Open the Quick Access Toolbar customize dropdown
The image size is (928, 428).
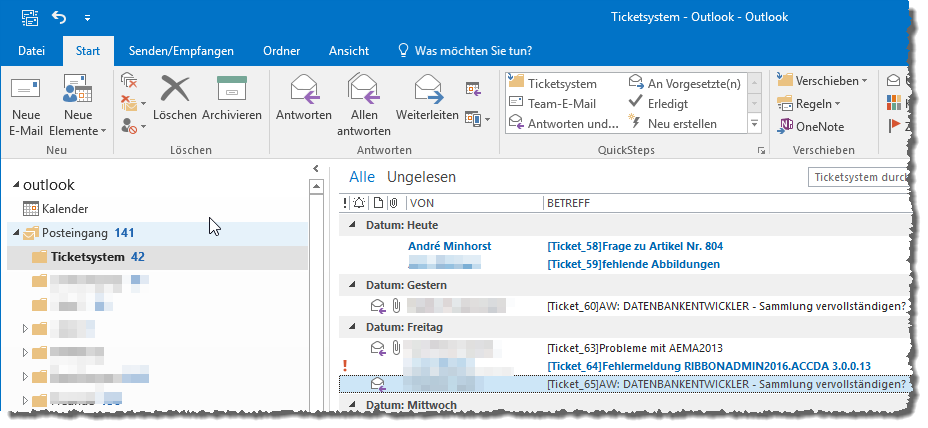87,18
